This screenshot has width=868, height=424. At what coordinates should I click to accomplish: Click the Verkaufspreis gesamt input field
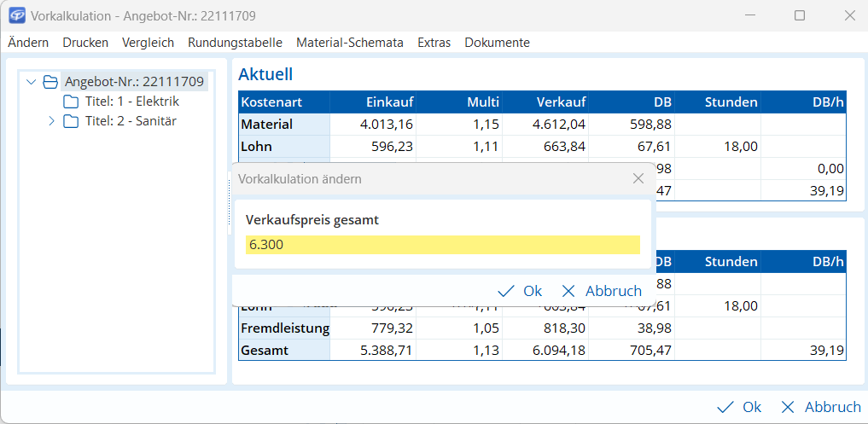pos(442,245)
